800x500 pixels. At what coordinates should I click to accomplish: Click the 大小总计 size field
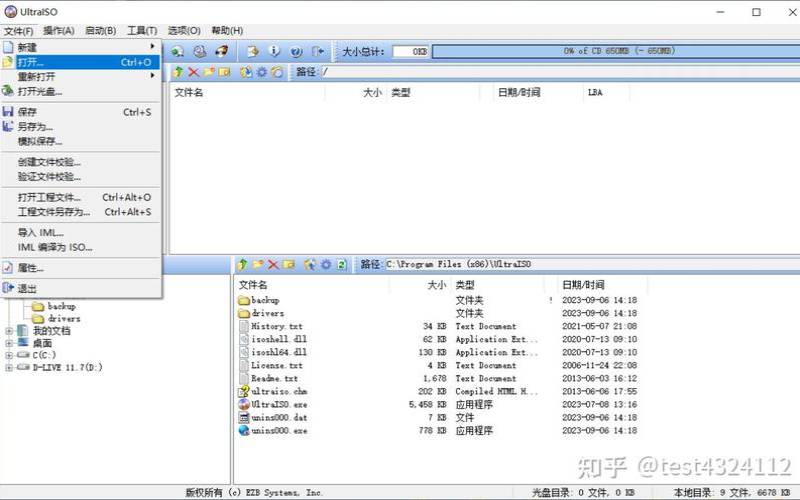[x=411, y=52]
